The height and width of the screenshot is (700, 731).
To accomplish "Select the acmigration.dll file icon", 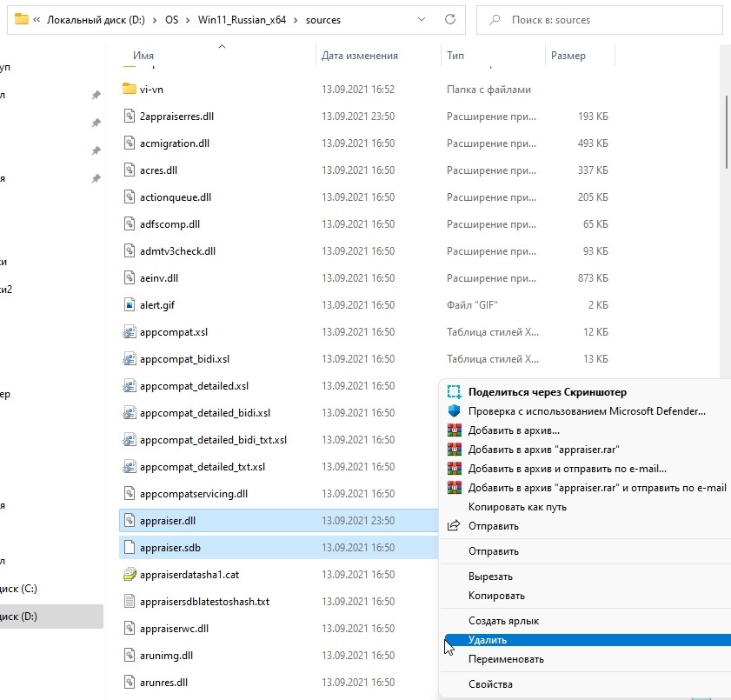I will [x=130, y=143].
